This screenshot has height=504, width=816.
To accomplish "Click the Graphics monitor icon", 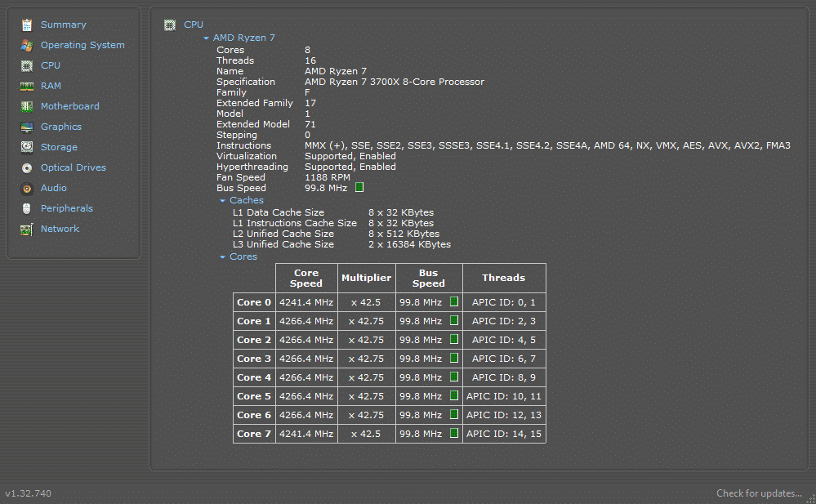I will [27, 127].
